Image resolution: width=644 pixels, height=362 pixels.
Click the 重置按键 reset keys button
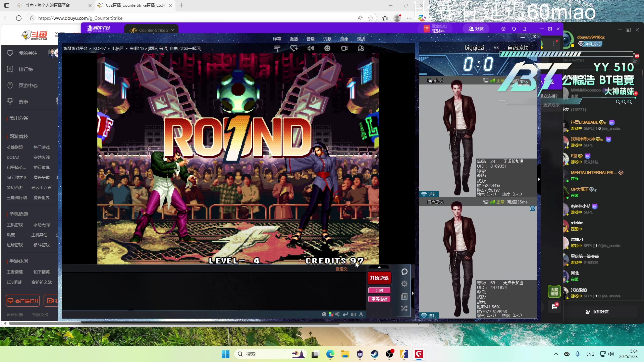point(379,299)
